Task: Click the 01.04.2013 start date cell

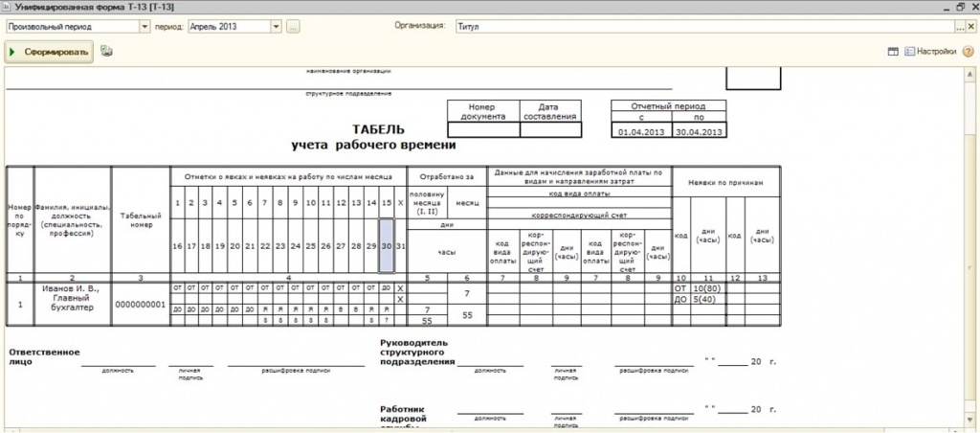Action: pos(640,130)
